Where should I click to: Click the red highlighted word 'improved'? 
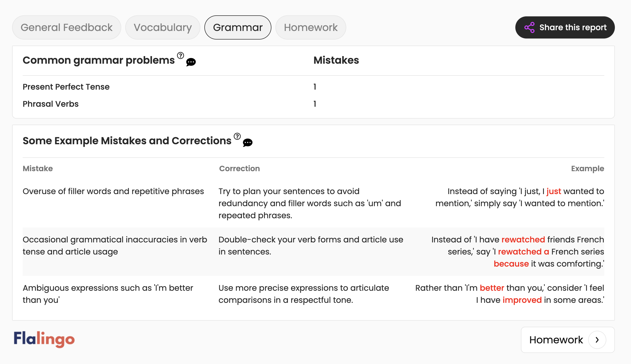click(x=522, y=300)
